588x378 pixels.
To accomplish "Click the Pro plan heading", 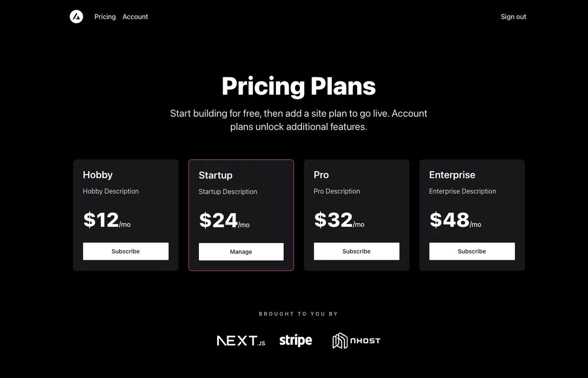I will [321, 175].
